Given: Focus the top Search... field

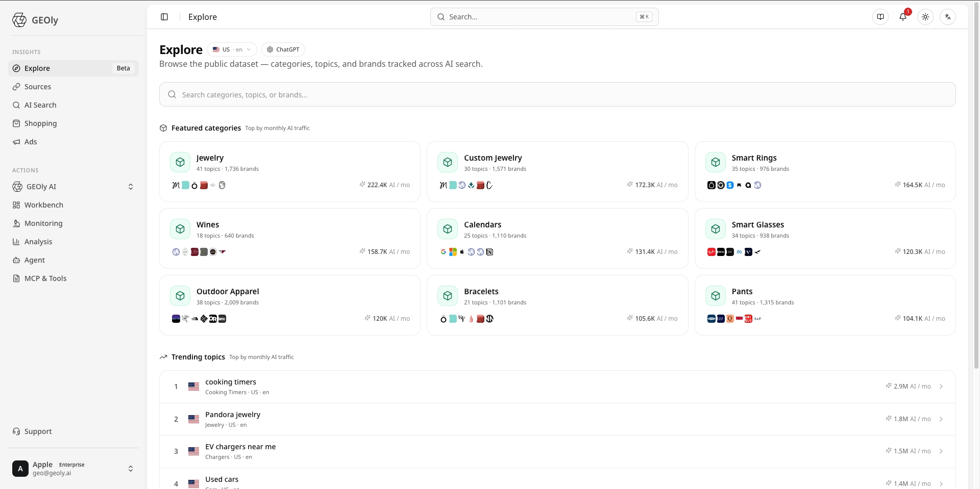Looking at the screenshot, I should tap(544, 17).
